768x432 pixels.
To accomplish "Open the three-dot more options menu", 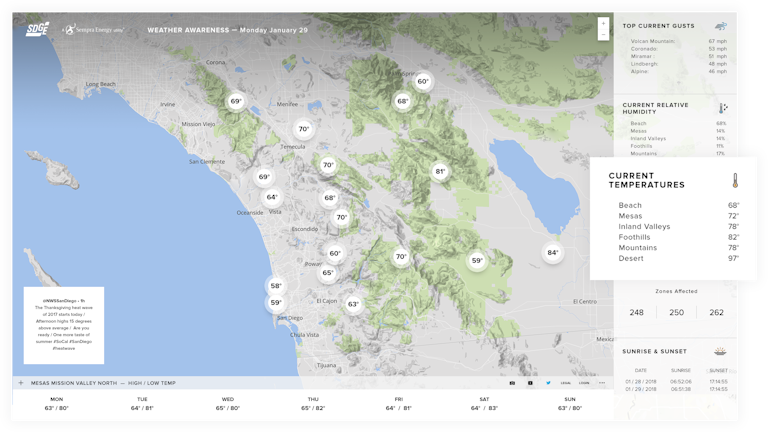I will pos(602,382).
